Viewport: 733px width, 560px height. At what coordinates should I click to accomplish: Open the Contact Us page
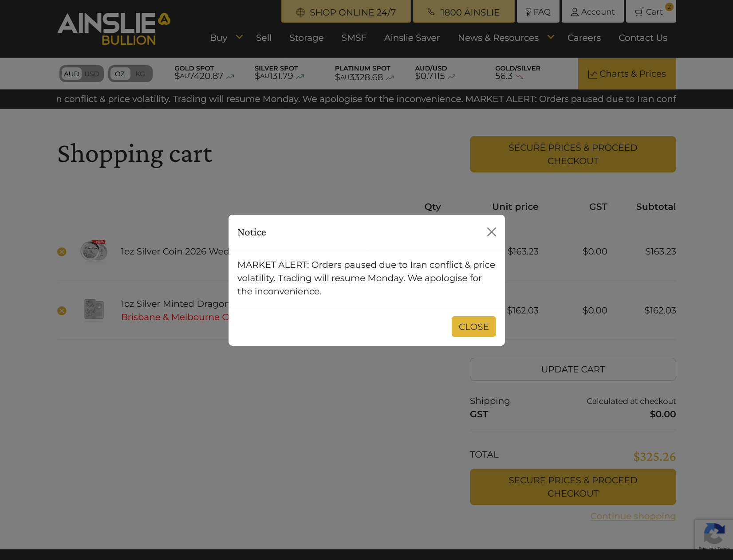click(643, 38)
